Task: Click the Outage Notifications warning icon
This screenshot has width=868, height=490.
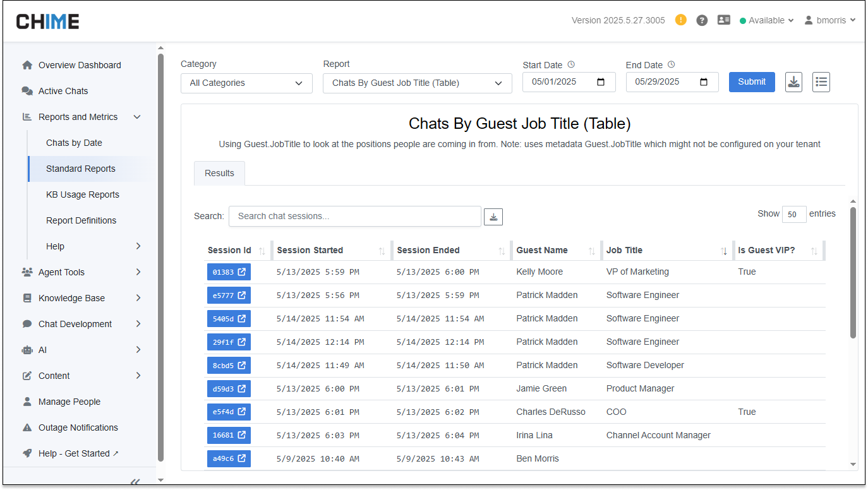Action: [x=27, y=427]
